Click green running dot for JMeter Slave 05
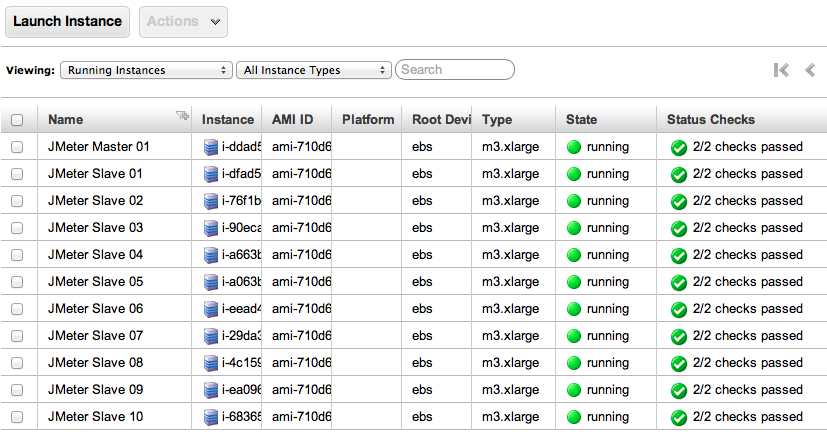The image size is (827, 440). pos(574,282)
